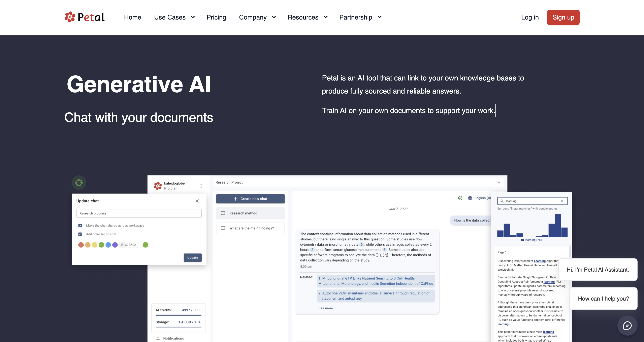This screenshot has width=644, height=342.
Task: Click the globe language icon
Action: click(x=470, y=198)
